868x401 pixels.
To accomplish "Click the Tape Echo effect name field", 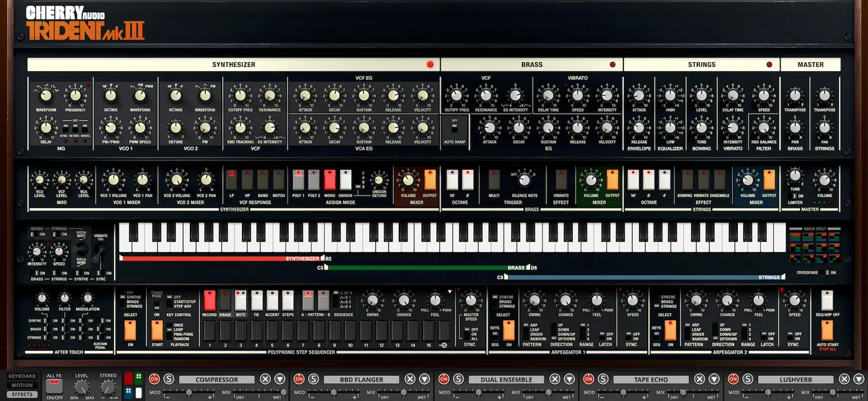I will coord(651,379).
